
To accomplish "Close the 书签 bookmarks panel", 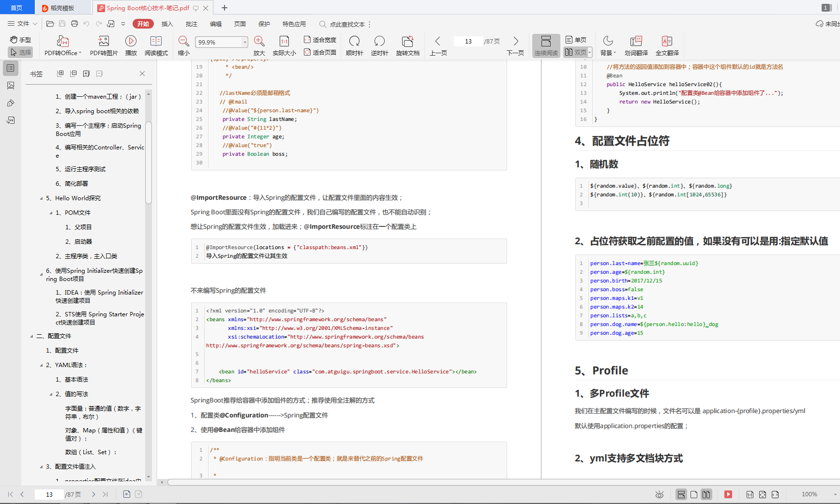I will [142, 74].
